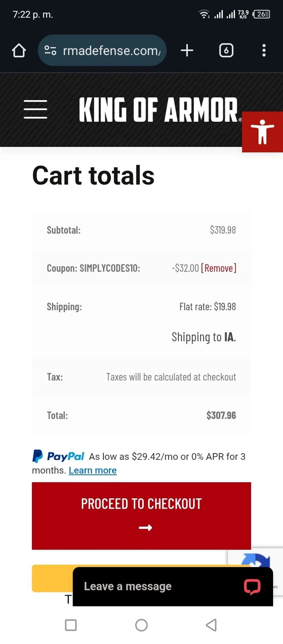Click the yellow PayPal button below checkout

52,578
